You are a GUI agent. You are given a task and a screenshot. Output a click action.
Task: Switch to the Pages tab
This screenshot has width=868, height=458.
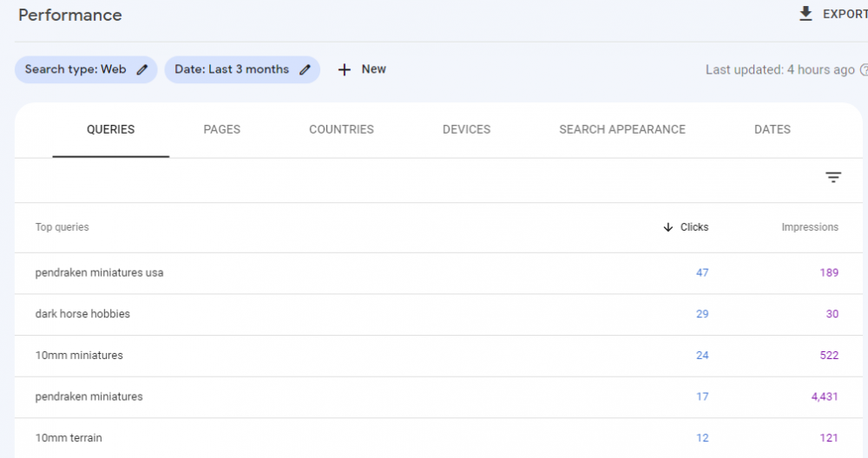pyautogui.click(x=222, y=129)
